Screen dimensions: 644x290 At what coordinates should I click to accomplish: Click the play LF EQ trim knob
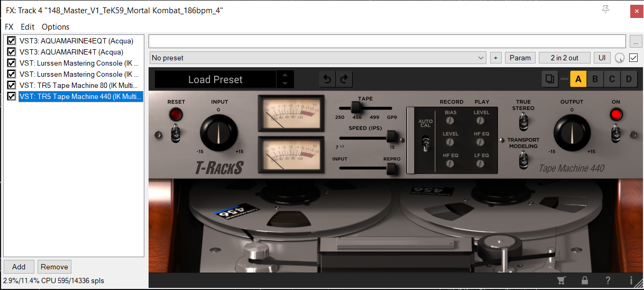[481, 164]
